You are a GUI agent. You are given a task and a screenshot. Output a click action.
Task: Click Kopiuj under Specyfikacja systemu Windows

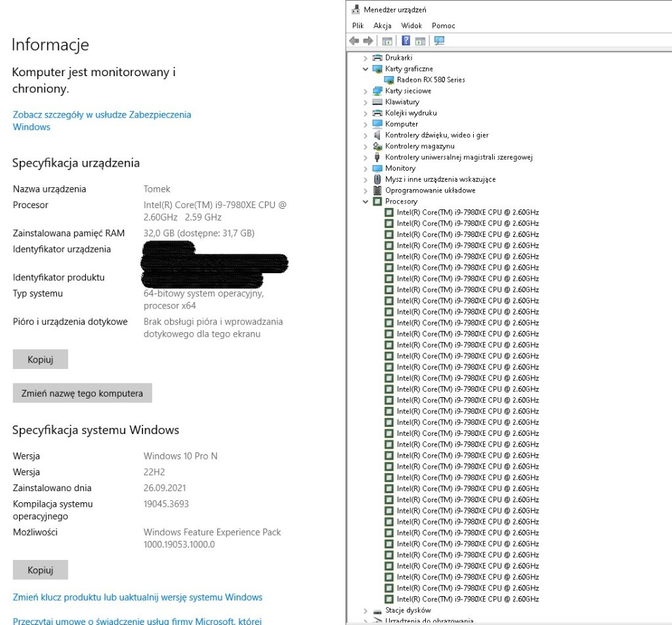tap(40, 570)
